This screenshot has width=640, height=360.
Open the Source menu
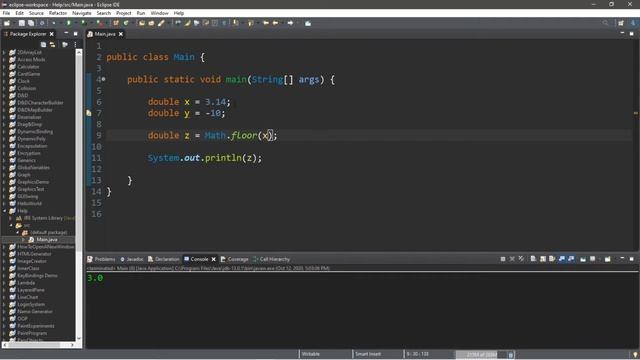coord(36,13)
